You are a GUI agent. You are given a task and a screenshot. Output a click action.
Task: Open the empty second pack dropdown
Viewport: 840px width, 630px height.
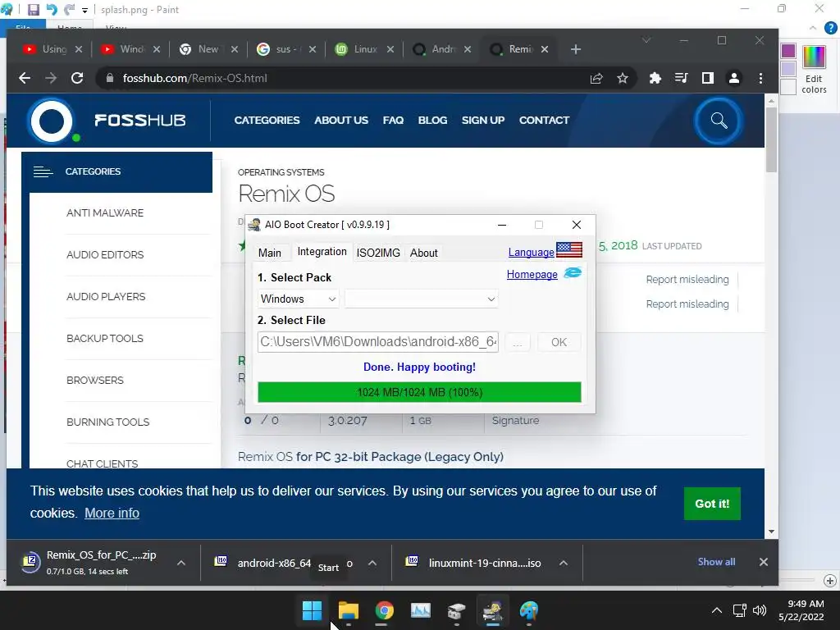click(422, 299)
